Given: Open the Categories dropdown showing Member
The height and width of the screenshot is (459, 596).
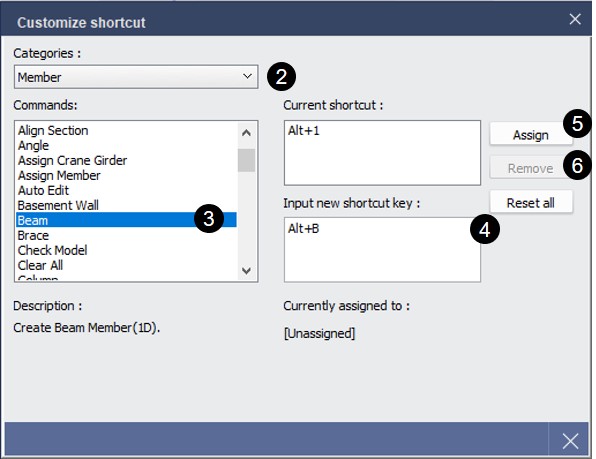Looking at the screenshot, I should tap(136, 77).
